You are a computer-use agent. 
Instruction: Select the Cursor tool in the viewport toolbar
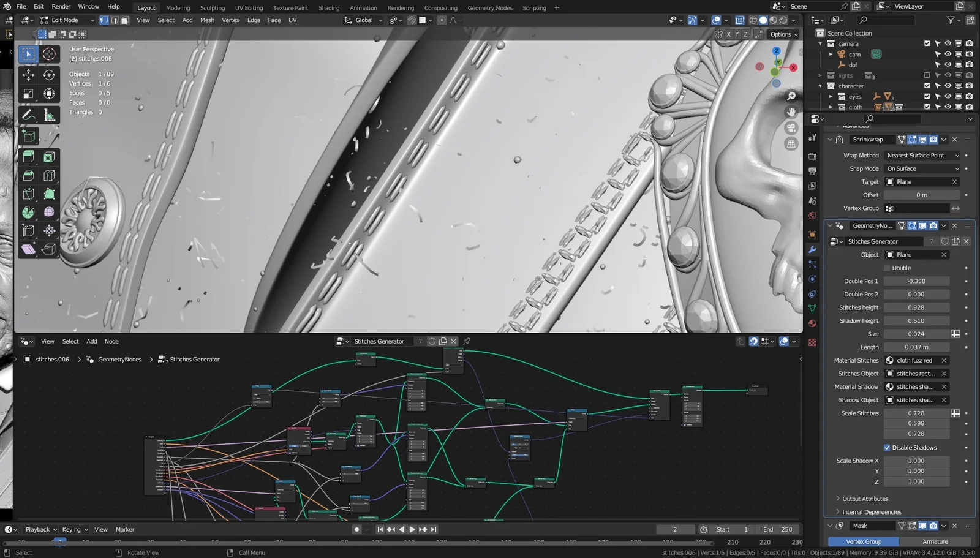pos(49,54)
